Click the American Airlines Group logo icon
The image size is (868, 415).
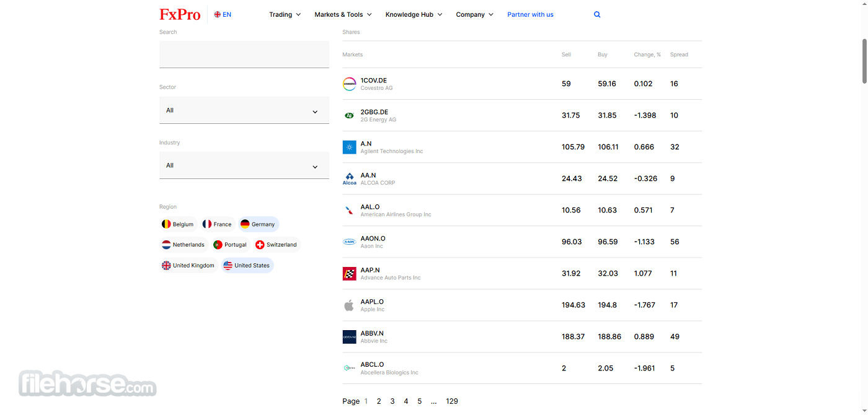(350, 211)
